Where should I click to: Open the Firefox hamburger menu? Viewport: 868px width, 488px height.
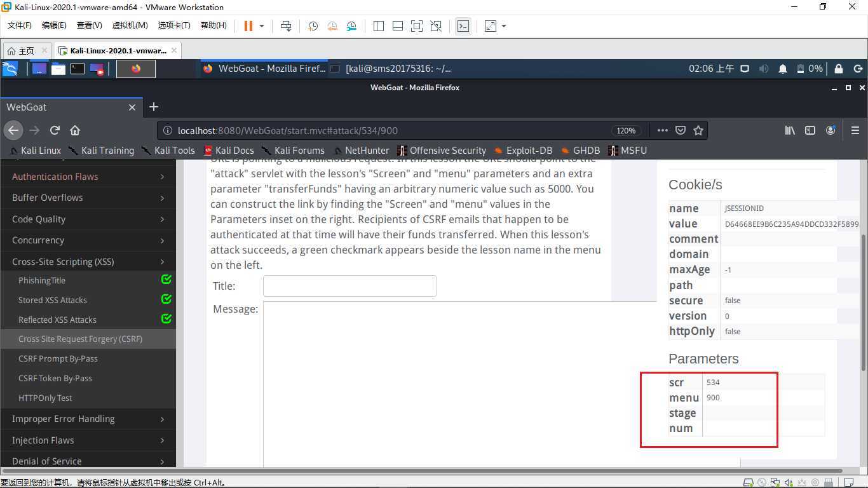855,130
